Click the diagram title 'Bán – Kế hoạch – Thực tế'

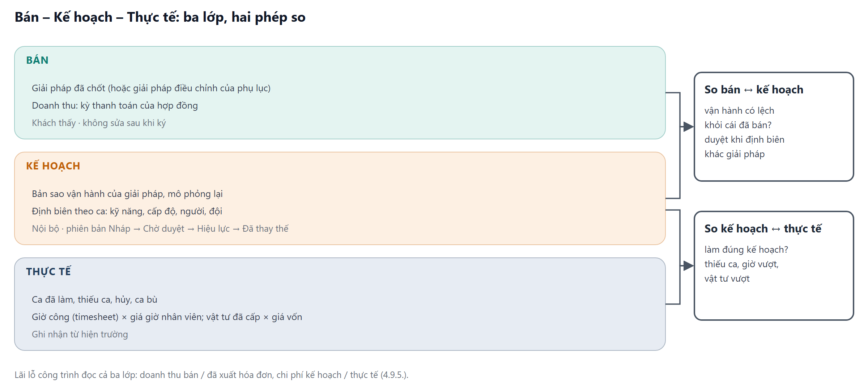[x=160, y=17]
